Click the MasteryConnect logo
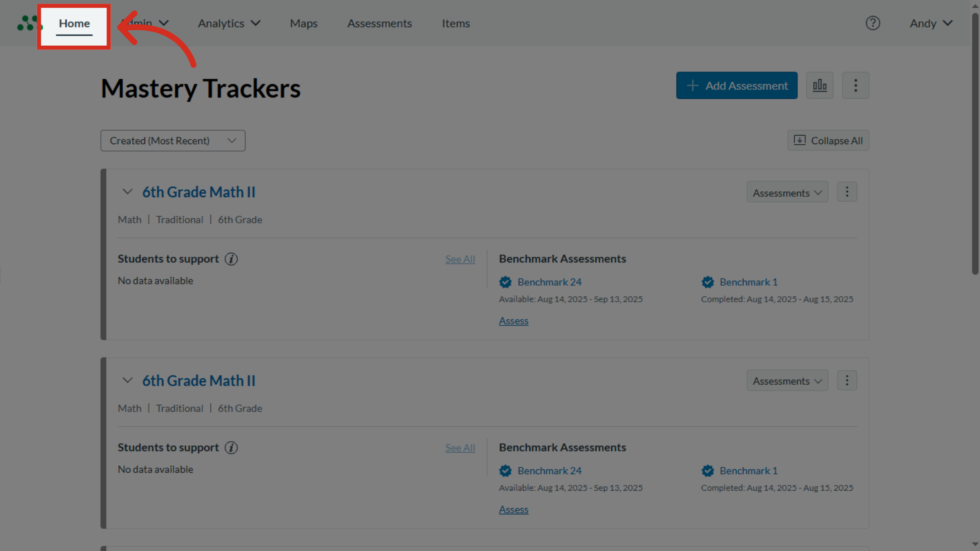 click(x=28, y=23)
